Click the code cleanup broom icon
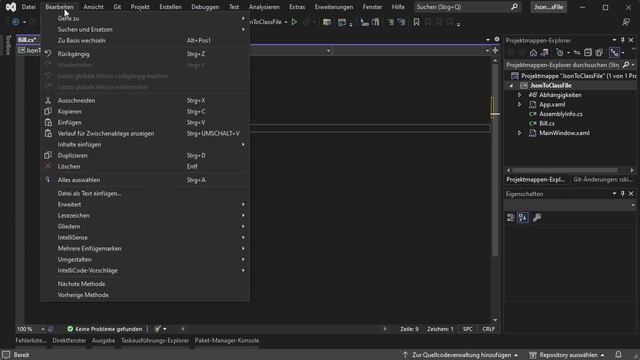 point(158,329)
